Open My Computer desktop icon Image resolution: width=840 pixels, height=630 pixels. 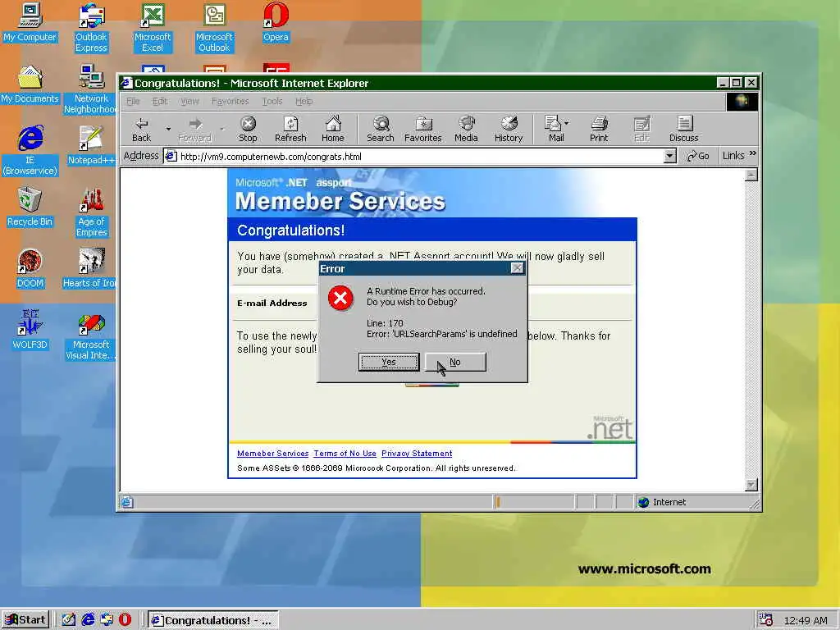pos(30,22)
